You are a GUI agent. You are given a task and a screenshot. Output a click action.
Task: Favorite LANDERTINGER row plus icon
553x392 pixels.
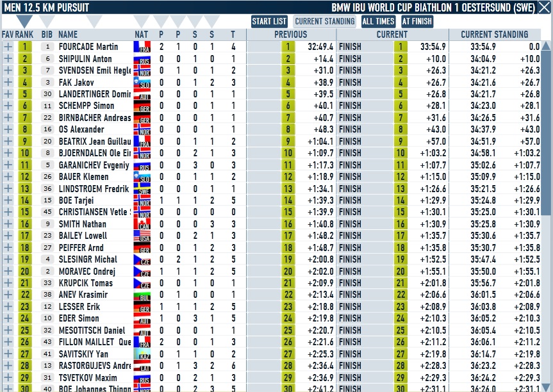(8, 94)
